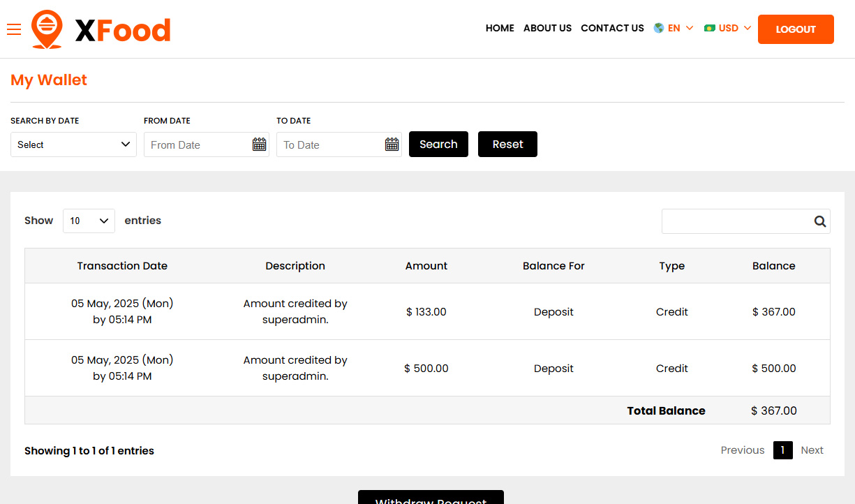Click inside the table search input field
The width and height of the screenshot is (855, 504).
(x=733, y=221)
